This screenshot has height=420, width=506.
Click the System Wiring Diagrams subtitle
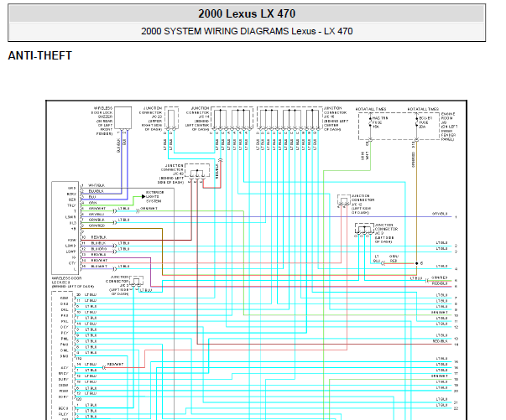click(247, 31)
